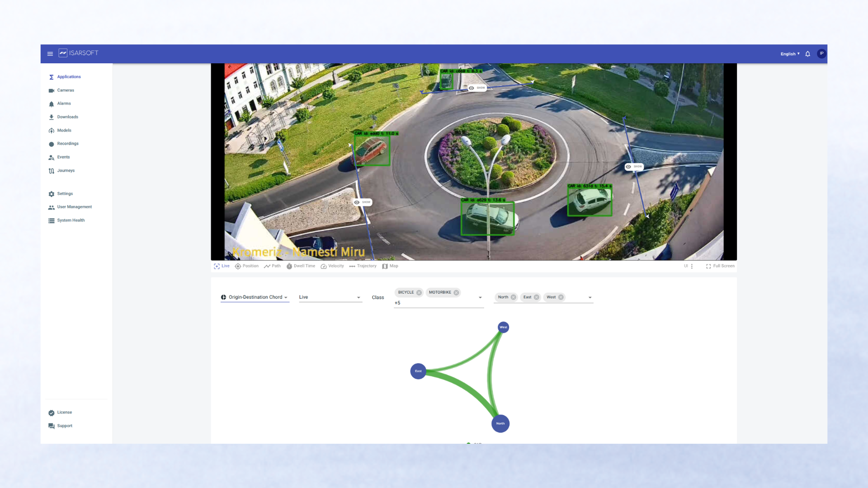Go to Cameras section

tap(66, 90)
